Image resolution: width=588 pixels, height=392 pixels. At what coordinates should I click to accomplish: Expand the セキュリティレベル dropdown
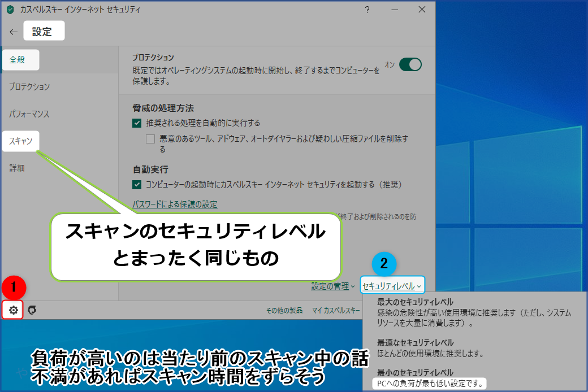(x=392, y=286)
